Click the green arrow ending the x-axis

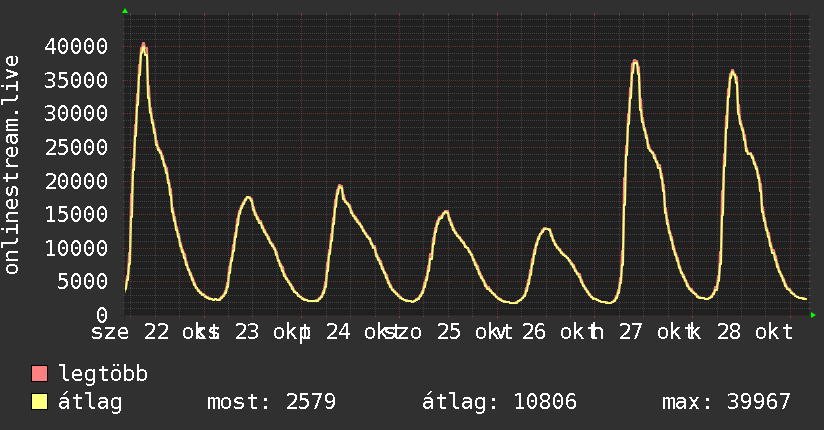(x=813, y=315)
